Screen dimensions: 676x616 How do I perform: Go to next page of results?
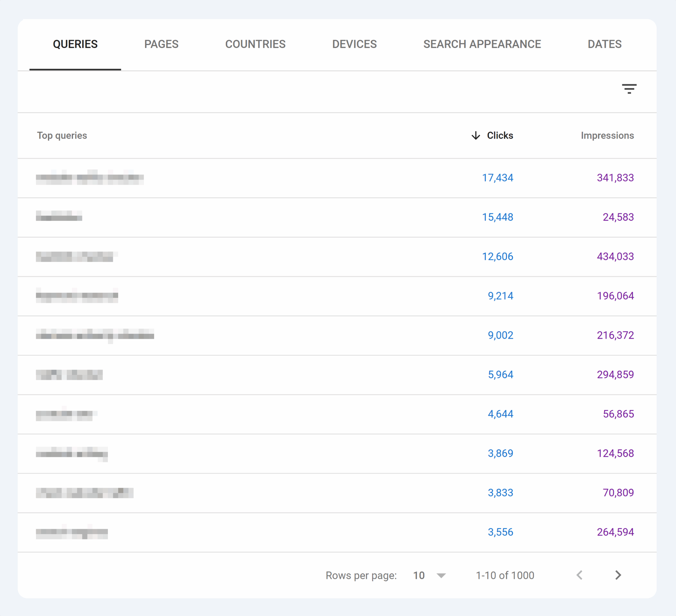coord(618,575)
